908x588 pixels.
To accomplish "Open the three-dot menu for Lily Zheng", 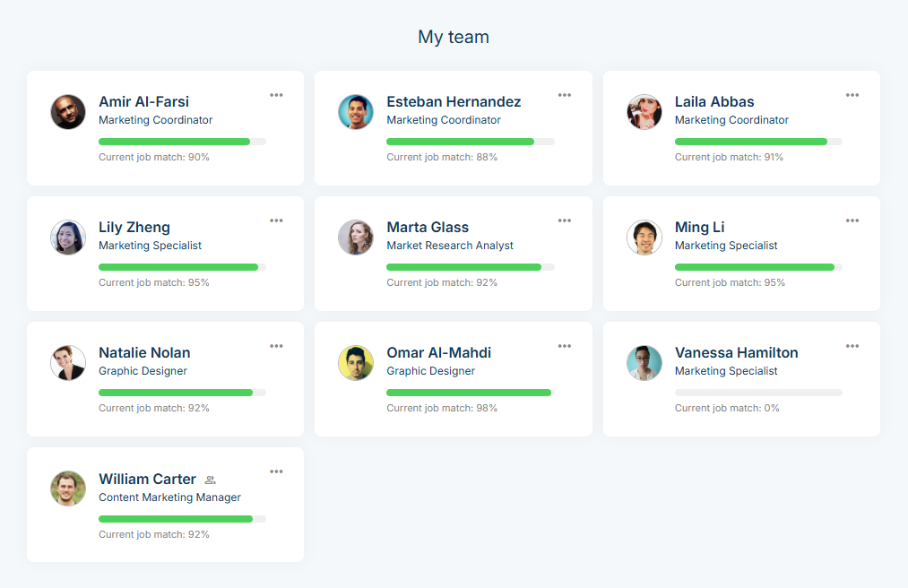I will 276,220.
